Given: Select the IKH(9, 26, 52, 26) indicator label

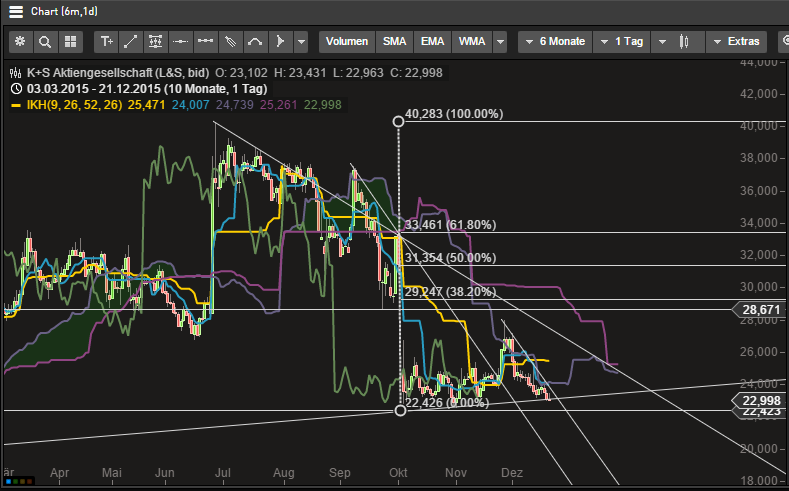Looking at the screenshot, I should click(74, 105).
